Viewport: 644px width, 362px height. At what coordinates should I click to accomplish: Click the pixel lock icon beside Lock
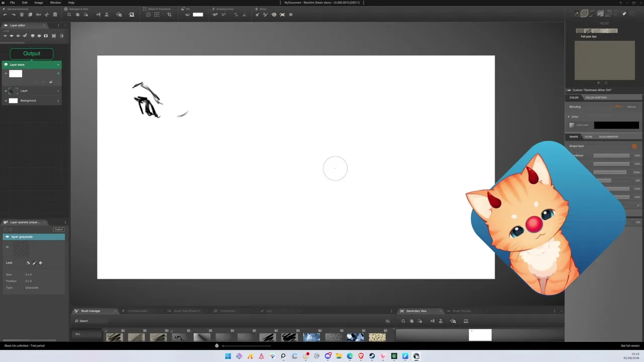[28, 263]
